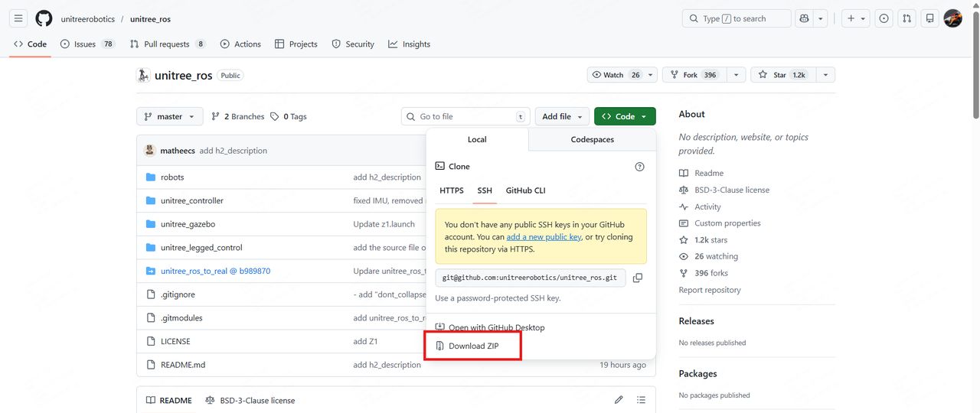Open with GitHub Desktop
This screenshot has height=413, width=980.
click(490, 327)
